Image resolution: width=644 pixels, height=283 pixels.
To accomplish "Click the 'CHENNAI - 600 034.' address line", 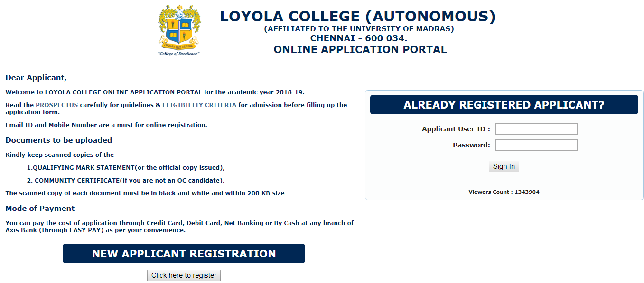I will pos(359,38).
